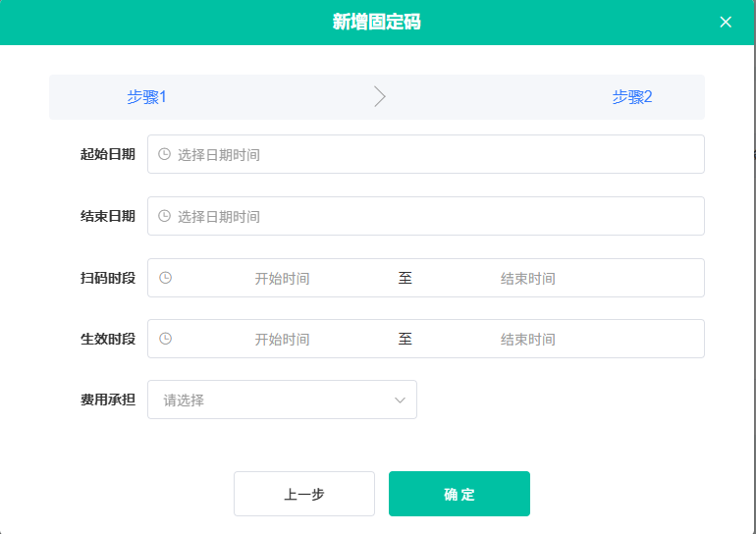Set 开始时间 for 扫码时段
This screenshot has height=534, width=756.
point(282,278)
